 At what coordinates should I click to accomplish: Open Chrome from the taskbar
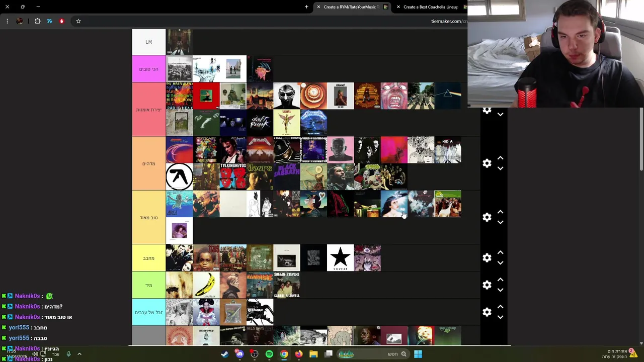[x=284, y=354]
